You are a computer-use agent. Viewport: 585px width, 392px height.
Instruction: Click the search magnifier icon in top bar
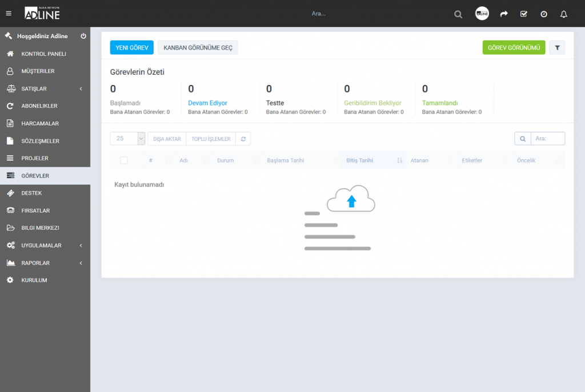[x=458, y=14]
